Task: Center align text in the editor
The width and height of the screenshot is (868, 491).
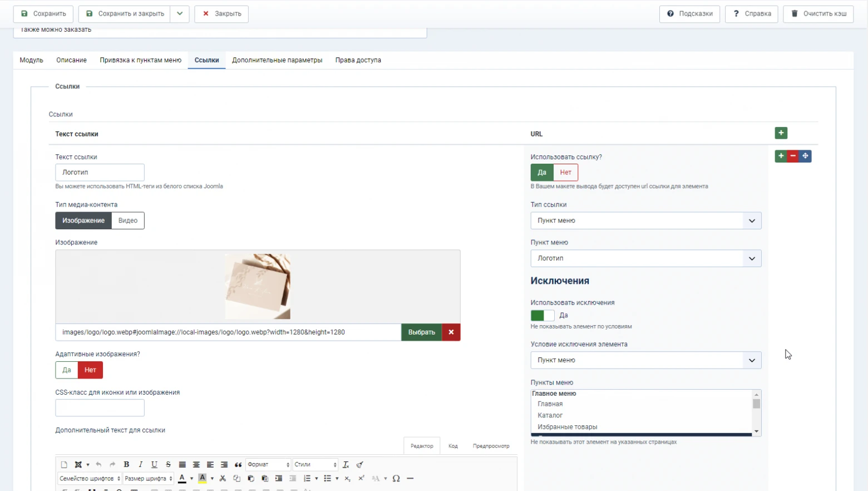Action: point(196,464)
